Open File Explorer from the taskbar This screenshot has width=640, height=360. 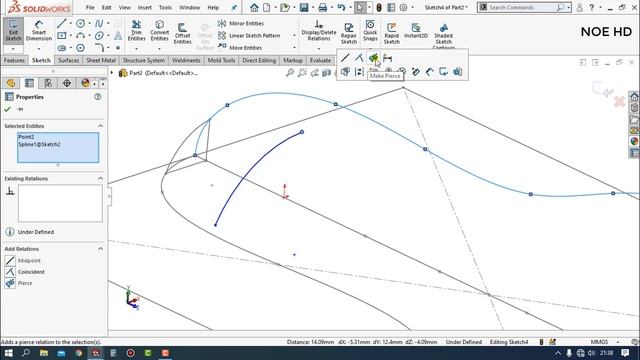pos(44,353)
